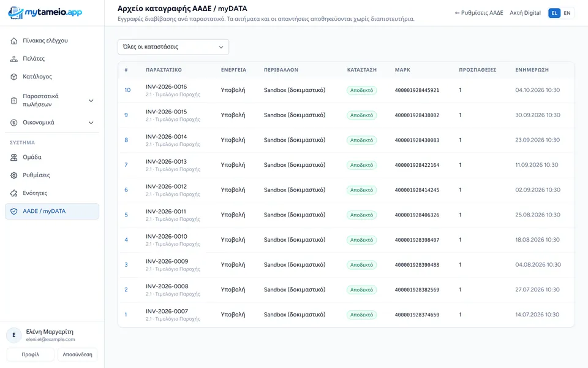Click the date 14.07.2026 10:30

(537, 315)
